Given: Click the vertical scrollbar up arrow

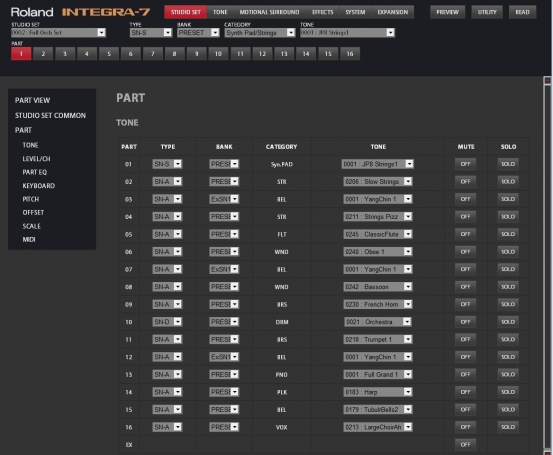Looking at the screenshot, I should (547, 80).
